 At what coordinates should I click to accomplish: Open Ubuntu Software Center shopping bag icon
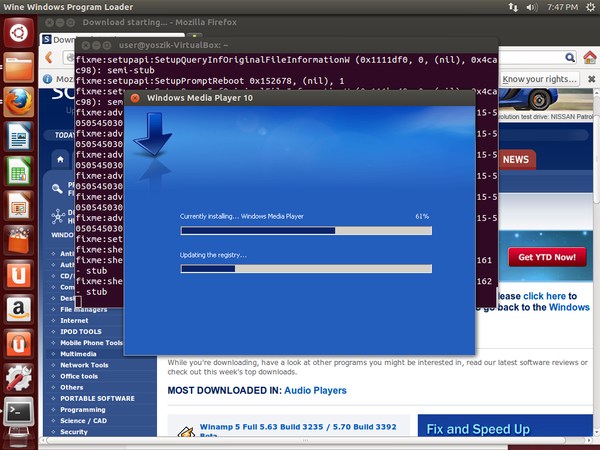point(18,240)
